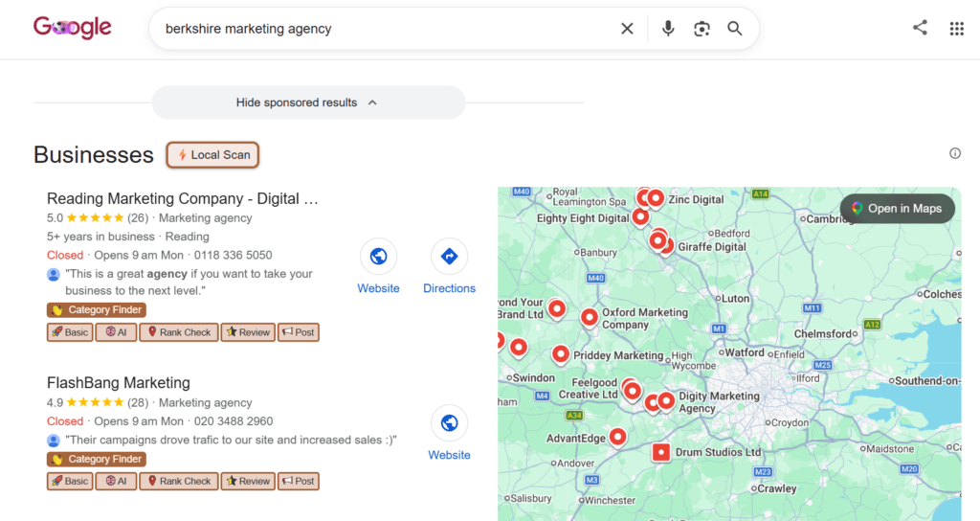Click Oxford Marketing Company map pin

point(590,318)
